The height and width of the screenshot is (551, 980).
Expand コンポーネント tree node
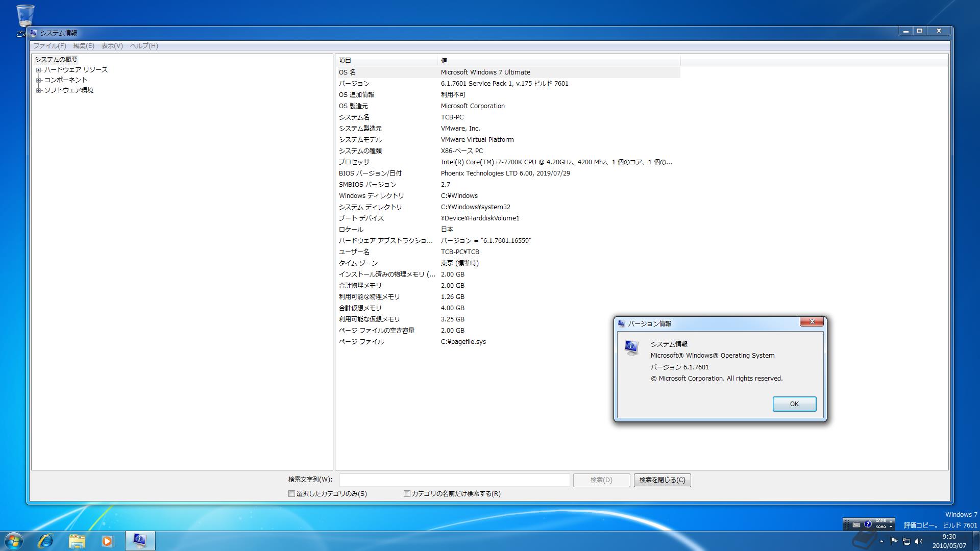tap(38, 80)
